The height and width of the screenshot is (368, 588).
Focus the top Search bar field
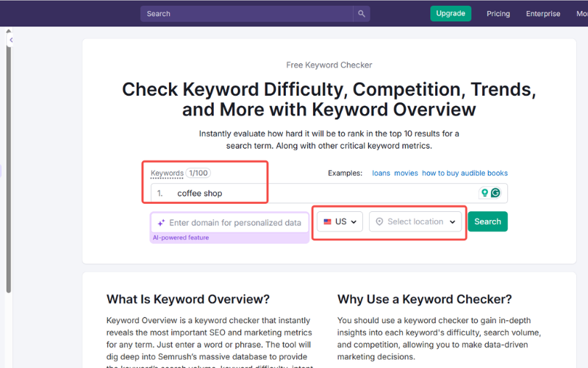click(x=246, y=13)
